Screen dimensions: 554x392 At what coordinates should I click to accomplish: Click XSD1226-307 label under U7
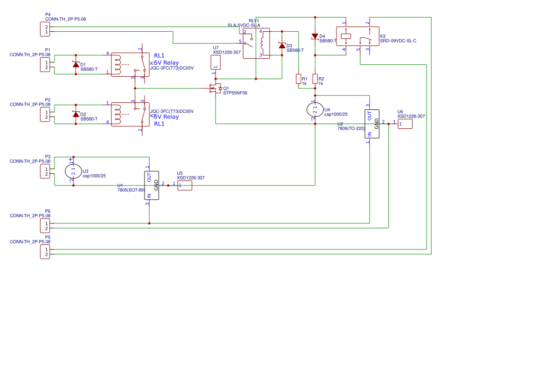[x=227, y=53]
